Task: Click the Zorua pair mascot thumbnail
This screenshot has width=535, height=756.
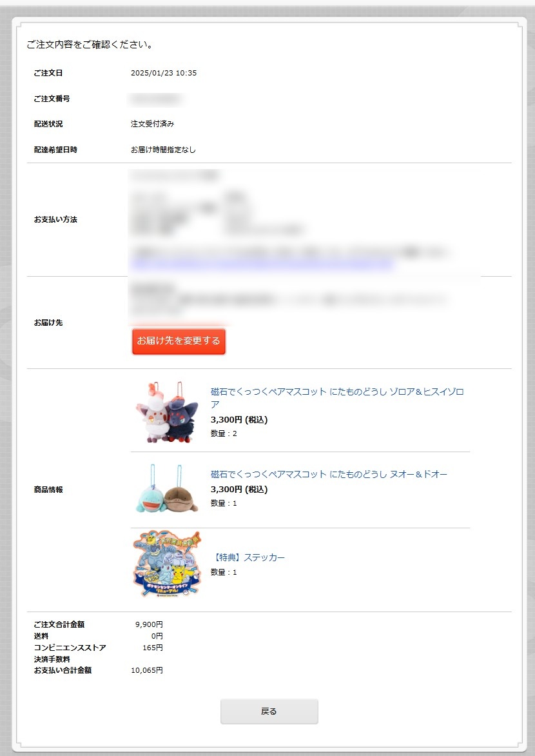Action: point(167,412)
